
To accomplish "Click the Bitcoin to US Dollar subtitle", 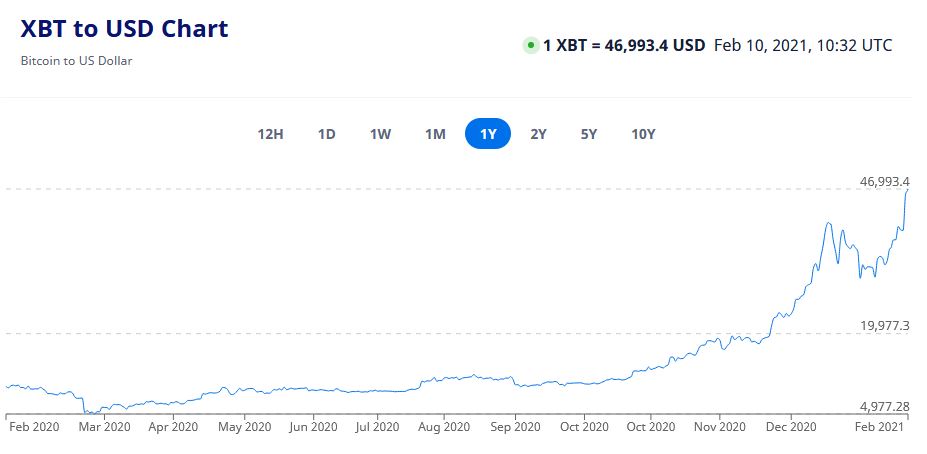I will click(76, 60).
